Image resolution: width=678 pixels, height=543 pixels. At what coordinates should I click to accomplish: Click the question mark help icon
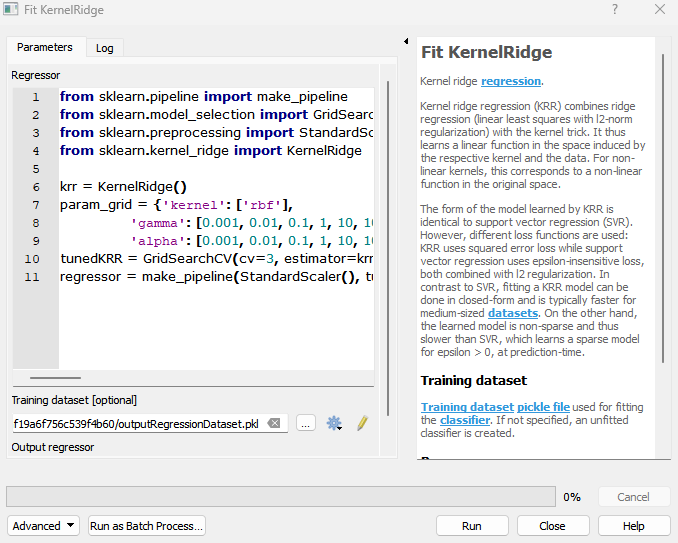[614, 9]
